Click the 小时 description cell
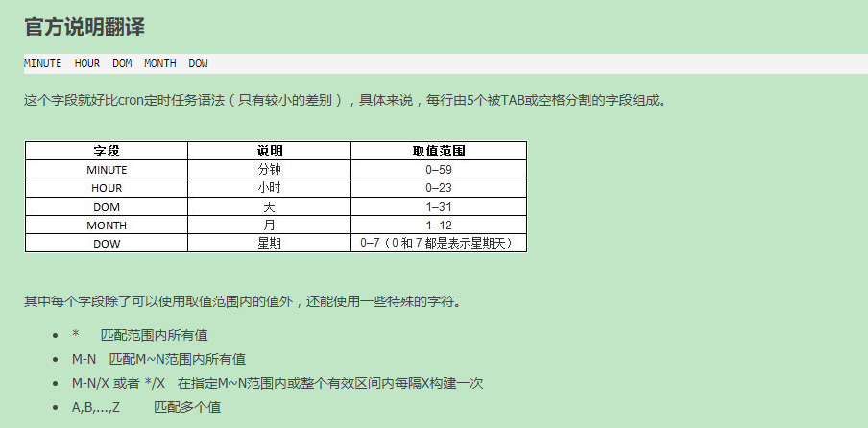The width and height of the screenshot is (868, 428). click(270, 188)
